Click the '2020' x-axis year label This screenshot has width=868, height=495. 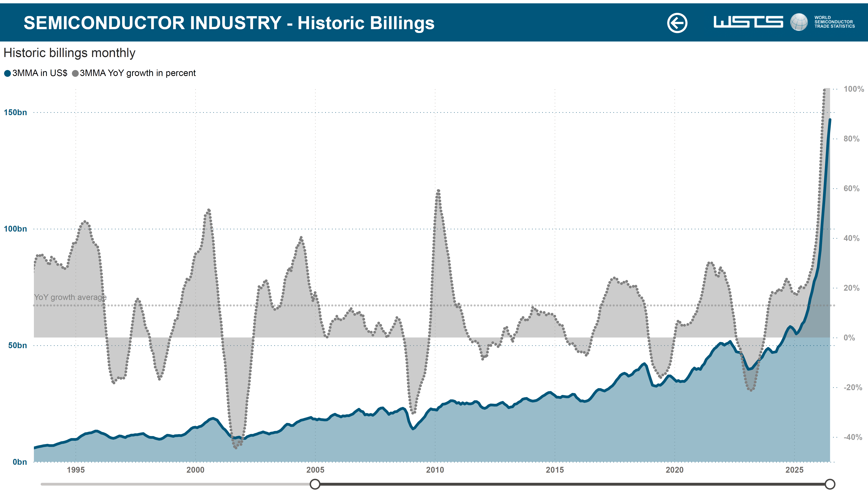pyautogui.click(x=675, y=470)
